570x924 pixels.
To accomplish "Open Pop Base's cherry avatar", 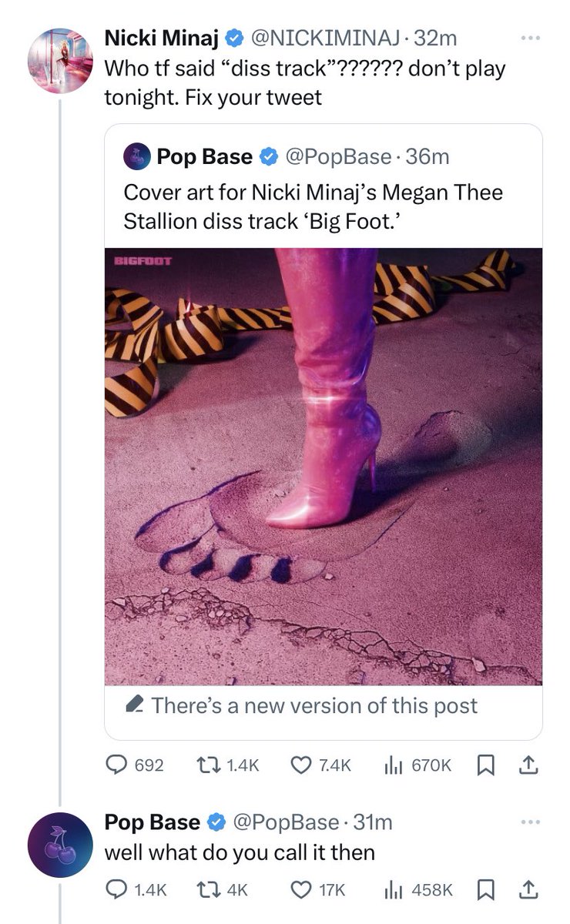I will [60, 845].
